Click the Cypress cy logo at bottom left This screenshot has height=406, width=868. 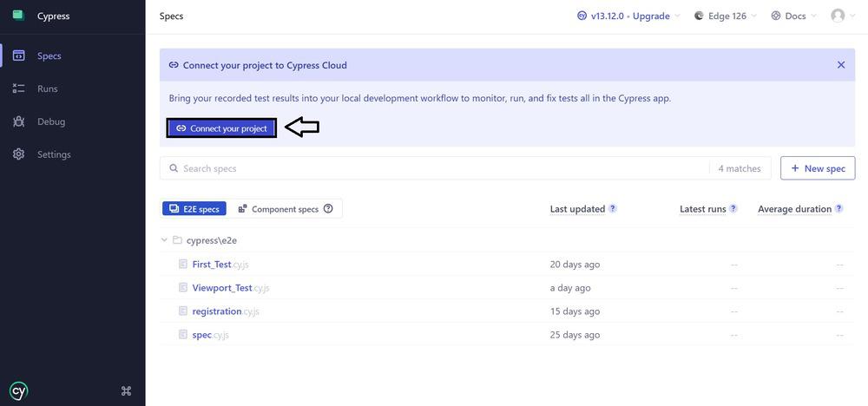[x=19, y=391]
